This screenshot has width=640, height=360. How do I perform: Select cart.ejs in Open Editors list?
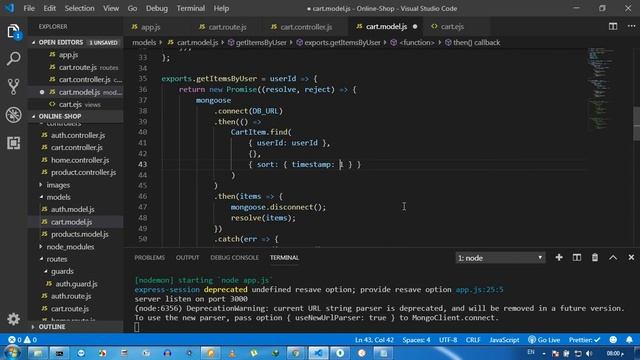(x=75, y=104)
